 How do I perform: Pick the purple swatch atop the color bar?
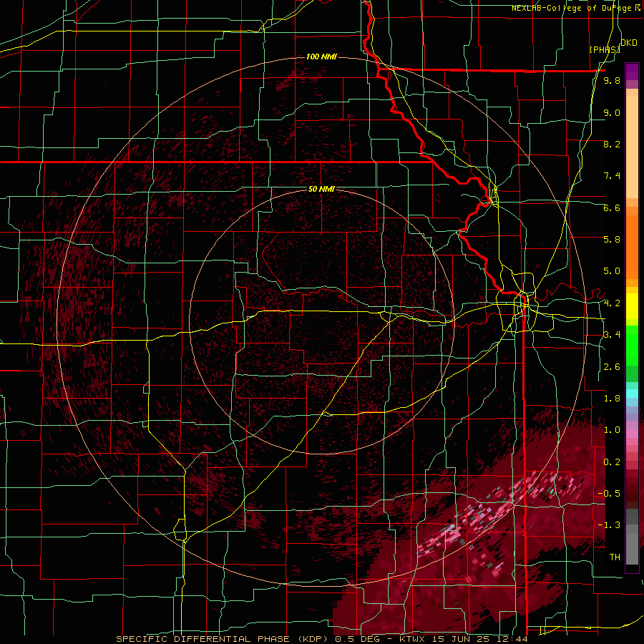click(x=632, y=72)
